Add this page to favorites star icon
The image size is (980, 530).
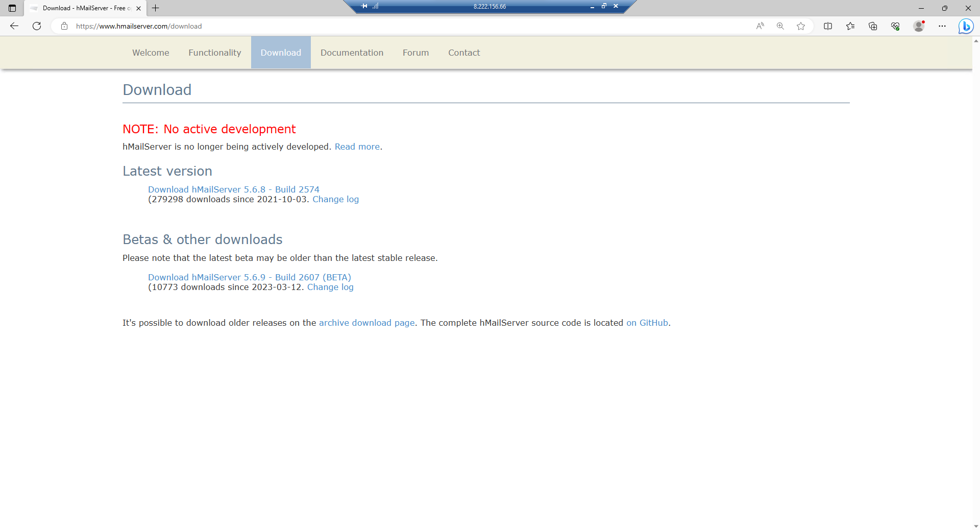point(801,26)
